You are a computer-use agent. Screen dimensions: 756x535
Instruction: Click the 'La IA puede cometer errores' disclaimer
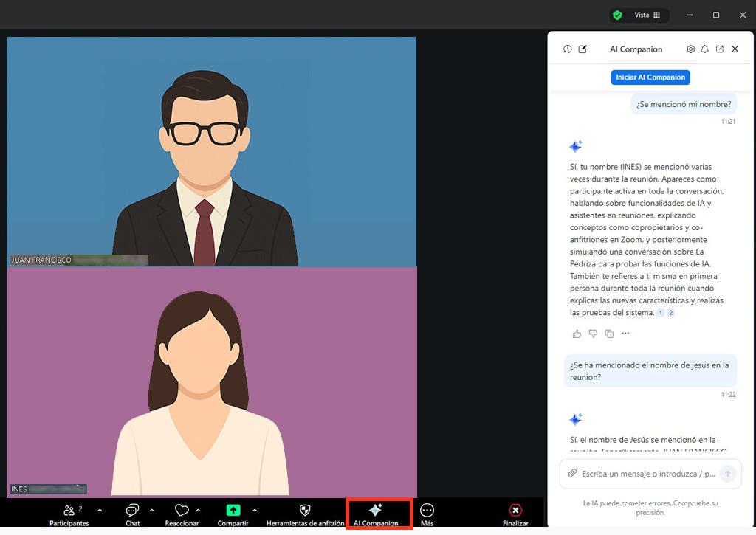click(x=650, y=508)
